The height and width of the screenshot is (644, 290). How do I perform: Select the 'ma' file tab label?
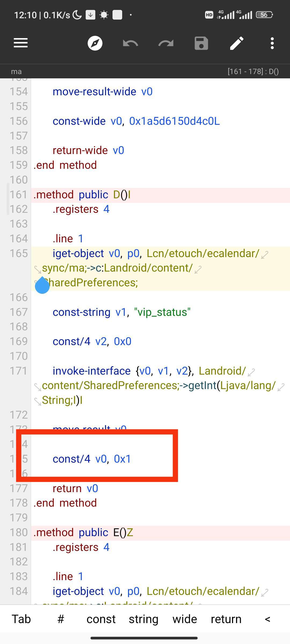click(x=16, y=71)
